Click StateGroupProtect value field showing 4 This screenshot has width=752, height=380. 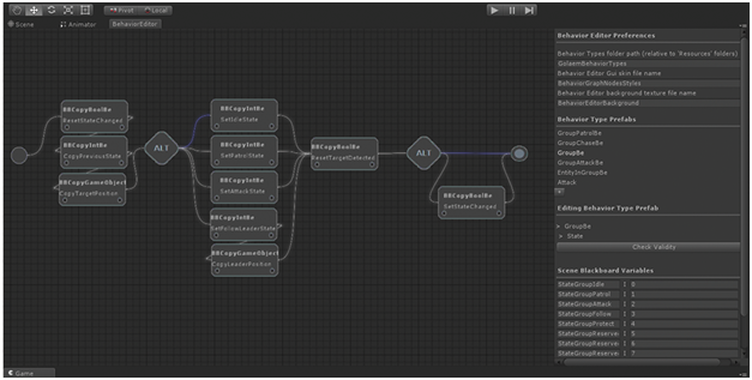tap(683, 323)
